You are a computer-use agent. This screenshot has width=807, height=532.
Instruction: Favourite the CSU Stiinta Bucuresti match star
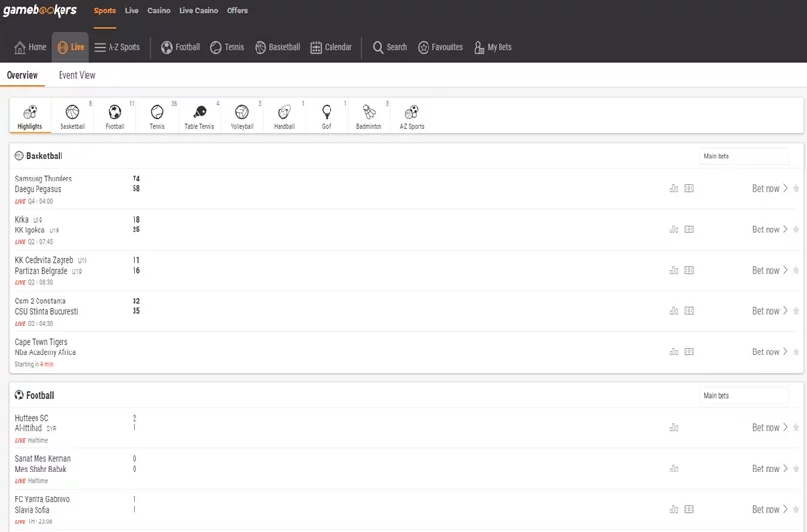[x=796, y=311]
